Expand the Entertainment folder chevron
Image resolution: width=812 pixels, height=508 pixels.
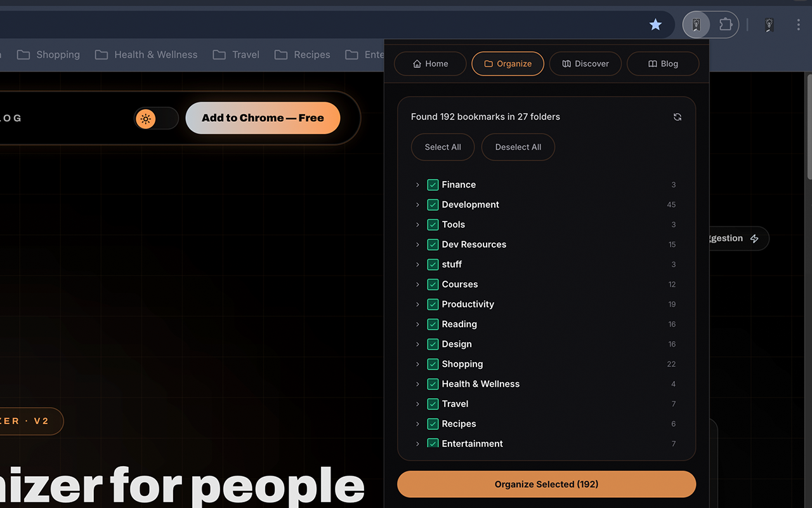point(417,444)
